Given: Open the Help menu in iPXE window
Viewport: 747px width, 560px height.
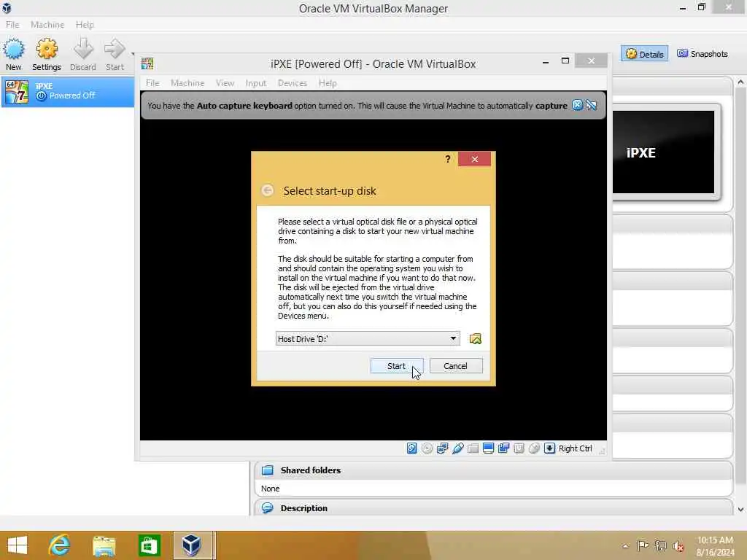Looking at the screenshot, I should coord(328,83).
